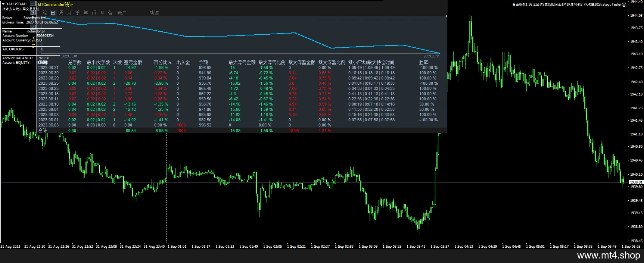Open the 轨迹 track tab
The height and width of the screenshot is (263, 644).
point(154,13)
